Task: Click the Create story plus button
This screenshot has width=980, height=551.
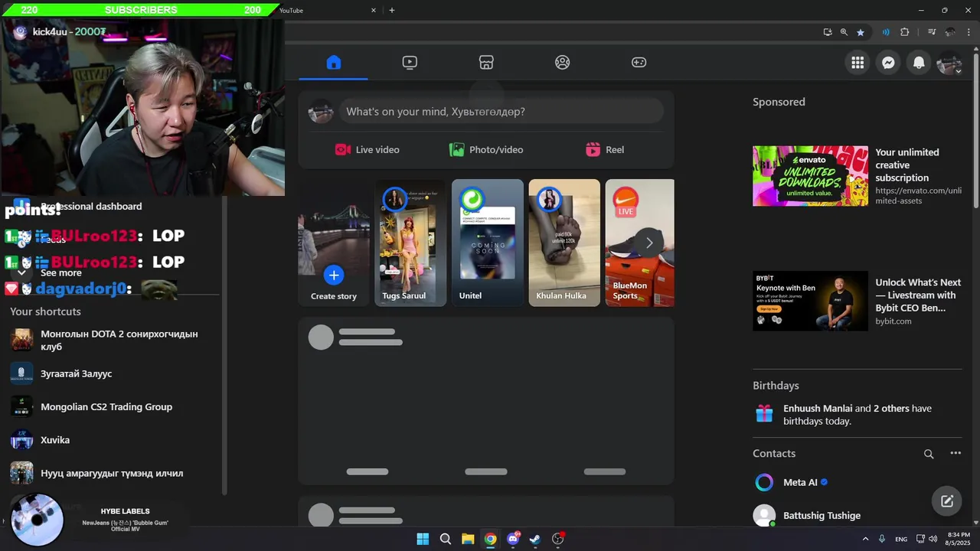Action: [334, 275]
